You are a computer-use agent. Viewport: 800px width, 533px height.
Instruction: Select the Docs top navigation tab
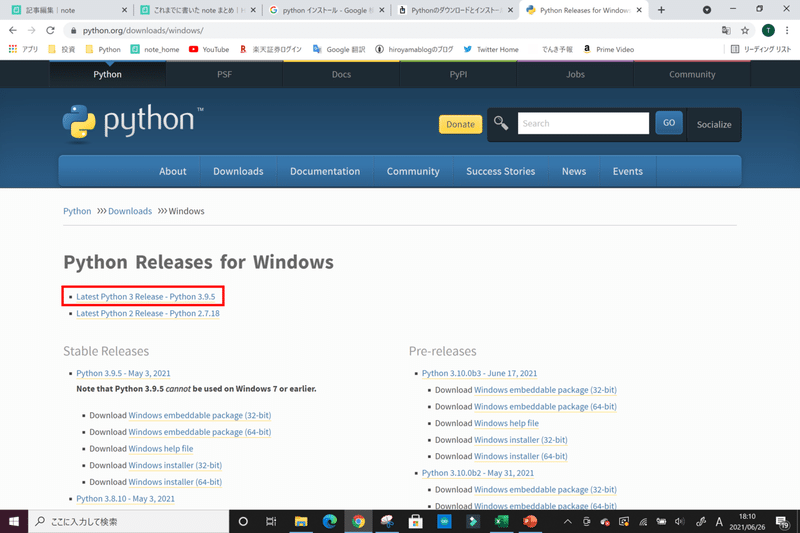(341, 74)
